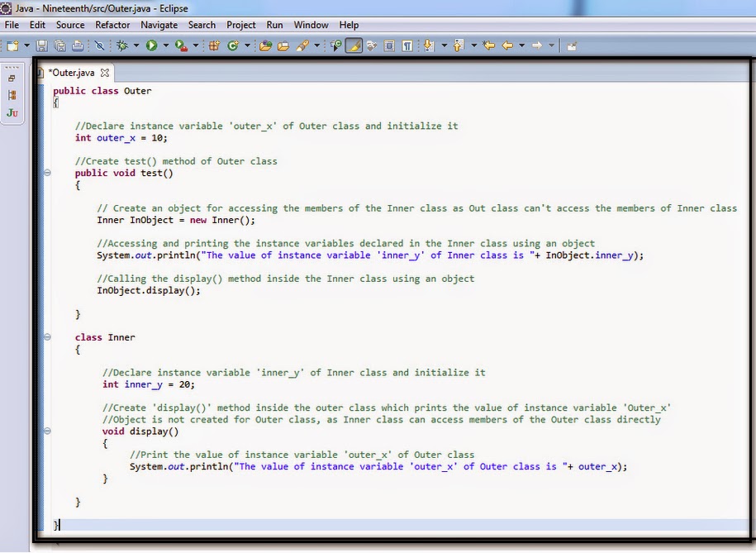Toggle Block Selection Mode
Screen dimensions: 756x553
[389, 45]
